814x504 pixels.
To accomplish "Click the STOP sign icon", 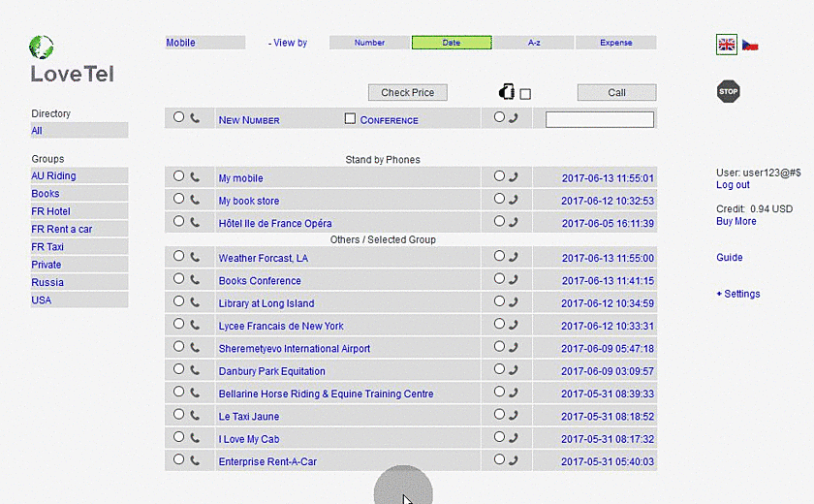I will click(x=728, y=92).
